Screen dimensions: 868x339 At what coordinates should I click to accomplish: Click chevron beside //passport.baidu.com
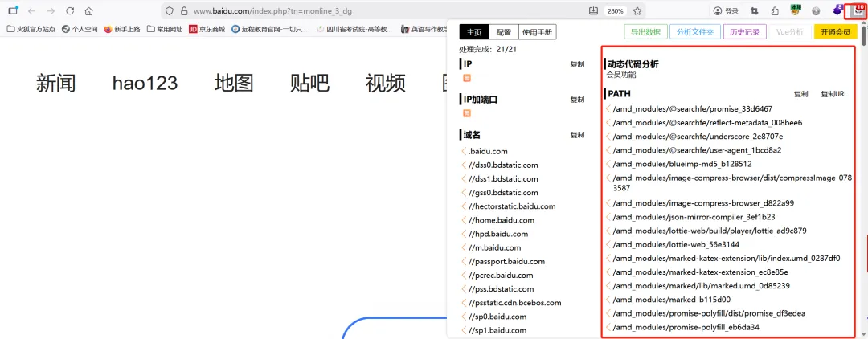(464, 262)
